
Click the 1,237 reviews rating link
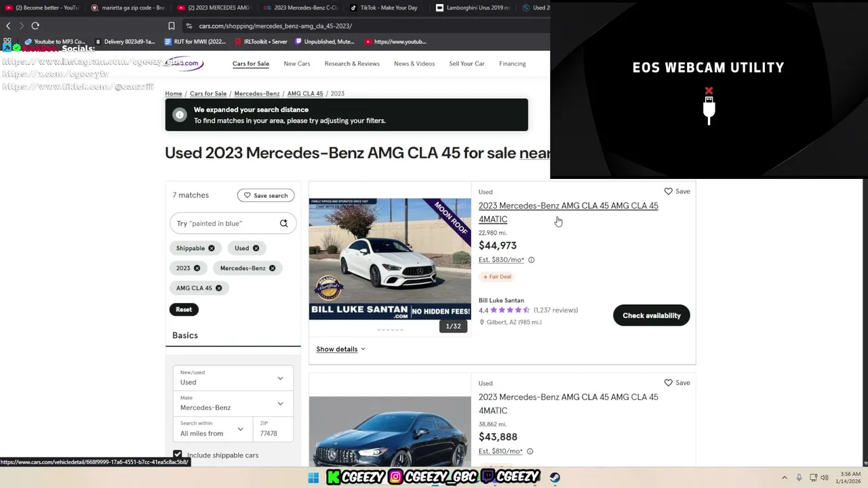555,310
